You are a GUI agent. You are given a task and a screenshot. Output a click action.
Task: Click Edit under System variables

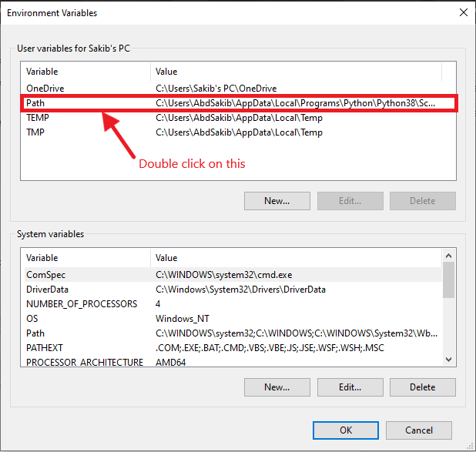click(x=350, y=387)
